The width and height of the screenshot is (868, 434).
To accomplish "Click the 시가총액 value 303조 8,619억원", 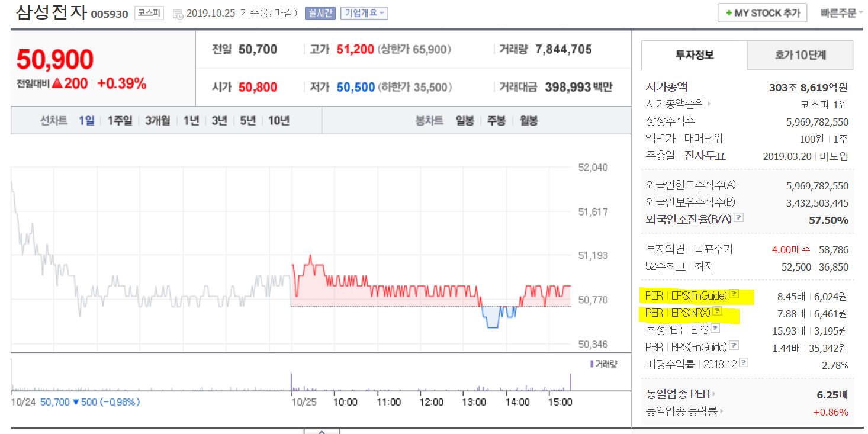I will [x=808, y=87].
